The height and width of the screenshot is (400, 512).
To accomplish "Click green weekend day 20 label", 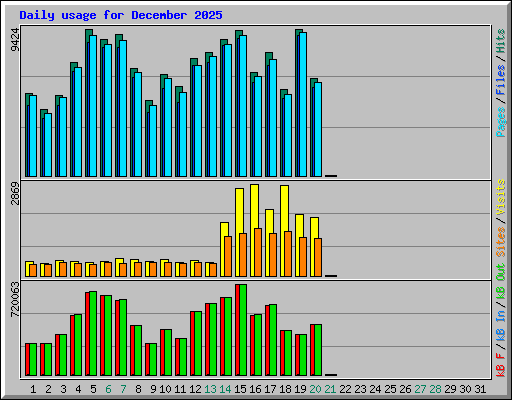I will [315, 389].
